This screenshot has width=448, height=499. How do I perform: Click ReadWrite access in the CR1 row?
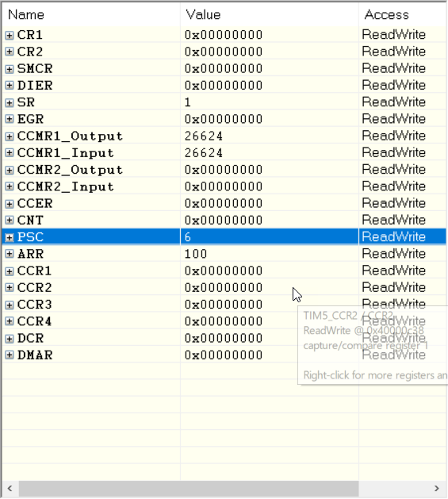(393, 35)
